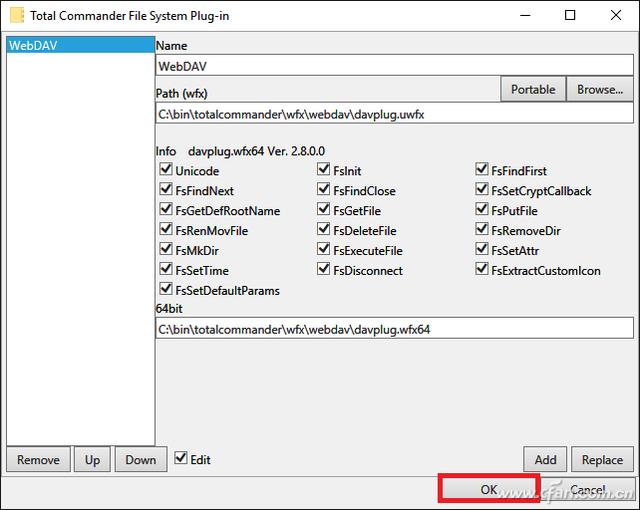
Task: Move plug-in Down in the list
Action: tap(141, 459)
